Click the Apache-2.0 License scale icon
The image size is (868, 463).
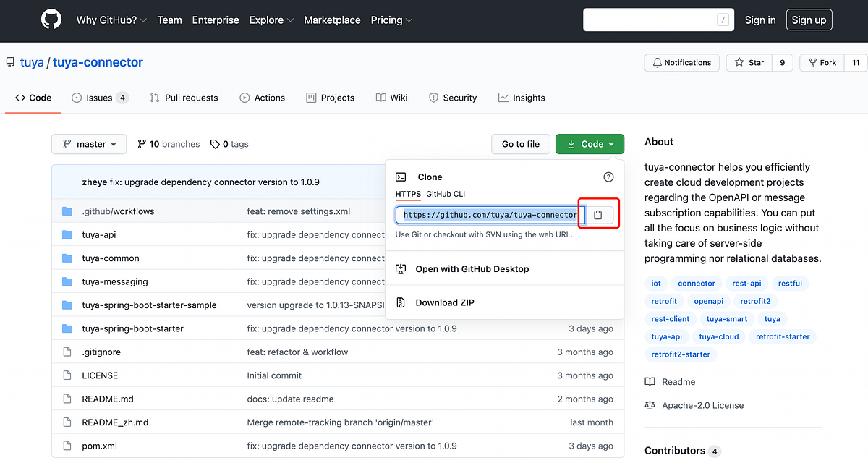[x=651, y=405]
